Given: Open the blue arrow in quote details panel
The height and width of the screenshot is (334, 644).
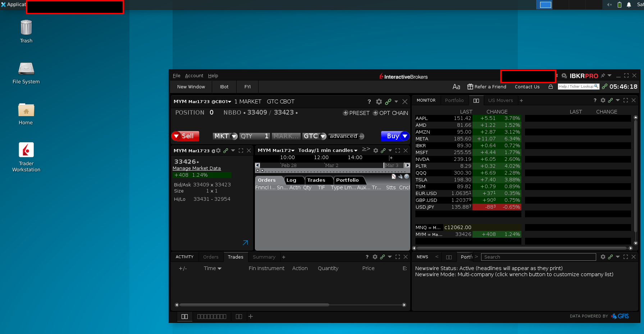Looking at the screenshot, I should (x=245, y=243).
